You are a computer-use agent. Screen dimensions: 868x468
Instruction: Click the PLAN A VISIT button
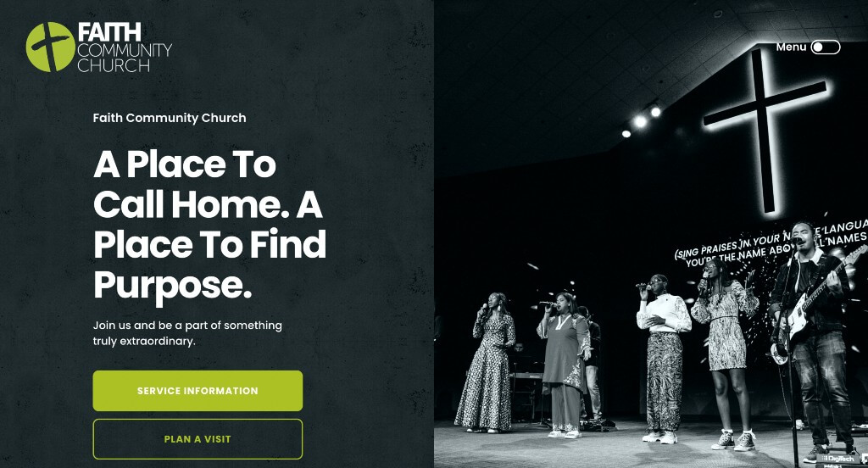click(198, 439)
